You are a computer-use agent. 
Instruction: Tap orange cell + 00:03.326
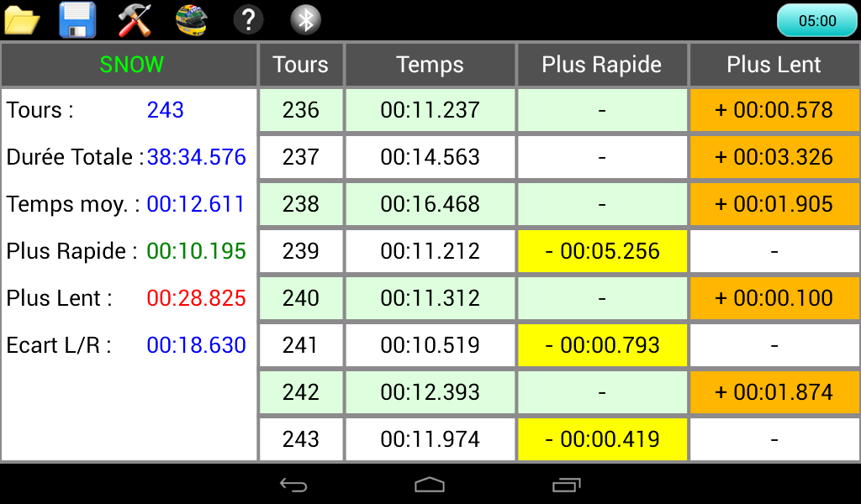click(x=774, y=157)
